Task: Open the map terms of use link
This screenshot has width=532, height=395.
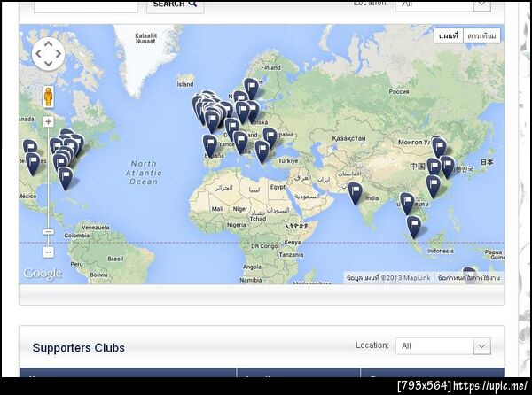Action: pyautogui.click(x=468, y=278)
